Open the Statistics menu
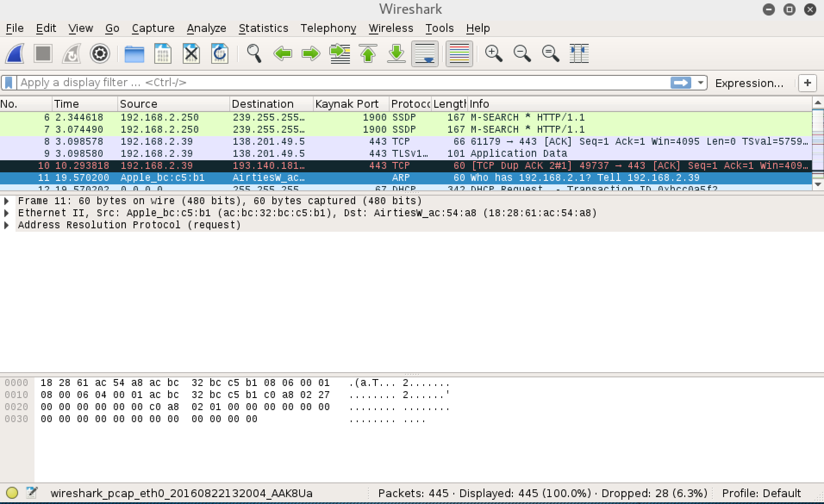The image size is (824, 504). click(263, 28)
